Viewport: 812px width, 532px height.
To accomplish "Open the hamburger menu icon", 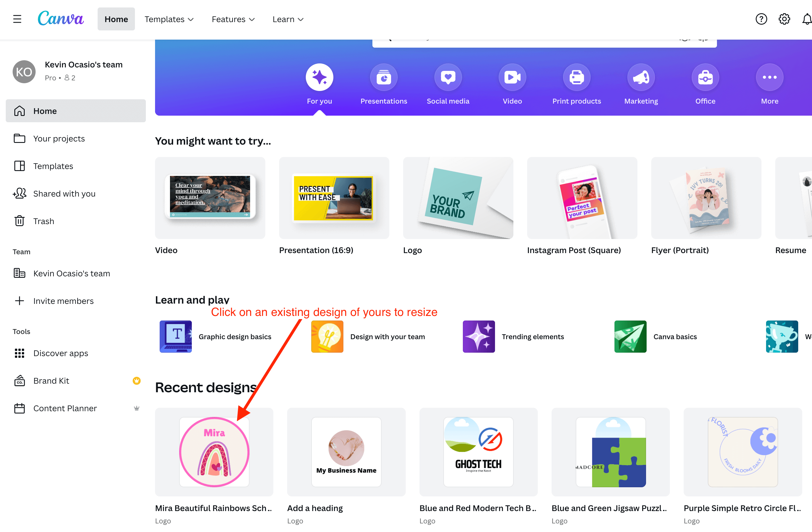I will click(x=17, y=19).
